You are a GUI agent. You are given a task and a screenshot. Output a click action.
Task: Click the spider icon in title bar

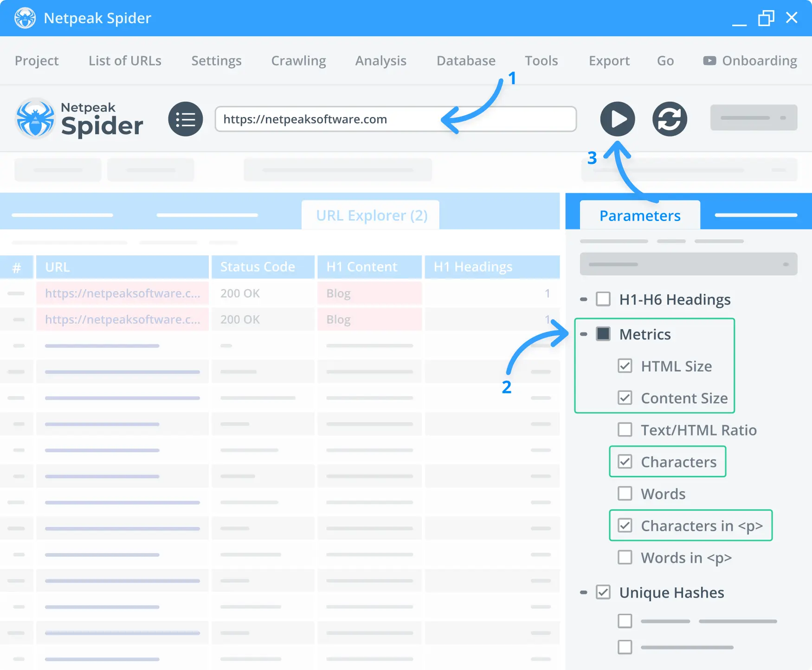[25, 18]
